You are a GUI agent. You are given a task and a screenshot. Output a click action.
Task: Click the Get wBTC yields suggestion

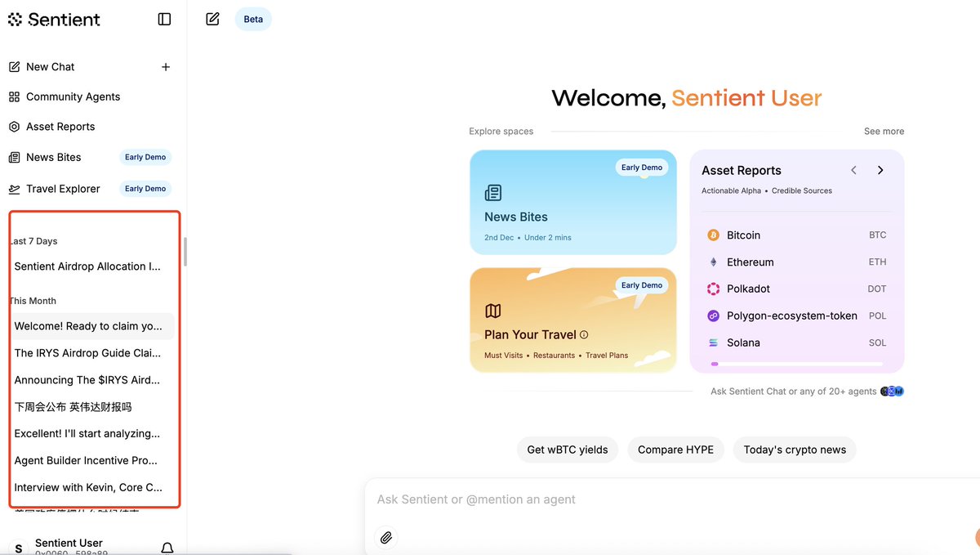pyautogui.click(x=568, y=450)
